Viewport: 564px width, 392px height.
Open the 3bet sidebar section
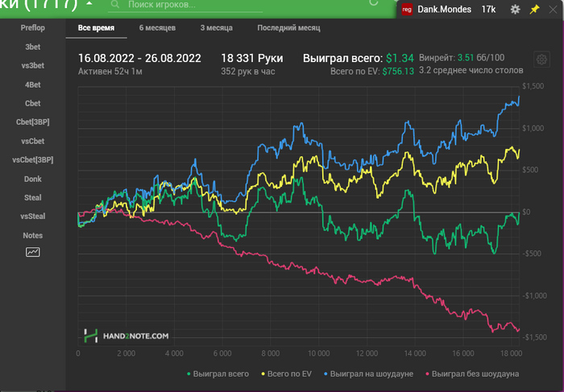pos(33,47)
